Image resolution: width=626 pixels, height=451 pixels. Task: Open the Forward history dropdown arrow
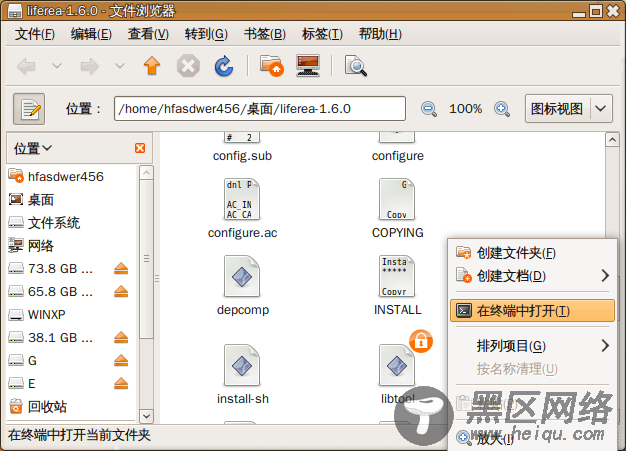(120, 65)
